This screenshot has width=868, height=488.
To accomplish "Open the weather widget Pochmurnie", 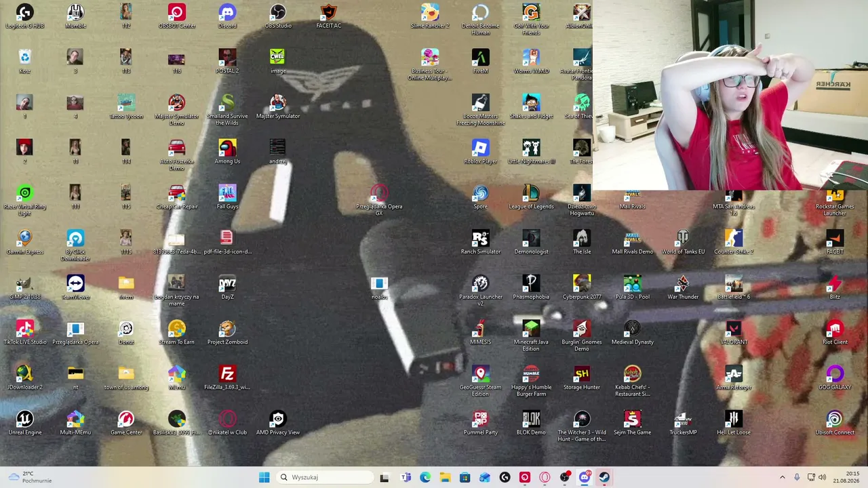I will pyautogui.click(x=30, y=477).
